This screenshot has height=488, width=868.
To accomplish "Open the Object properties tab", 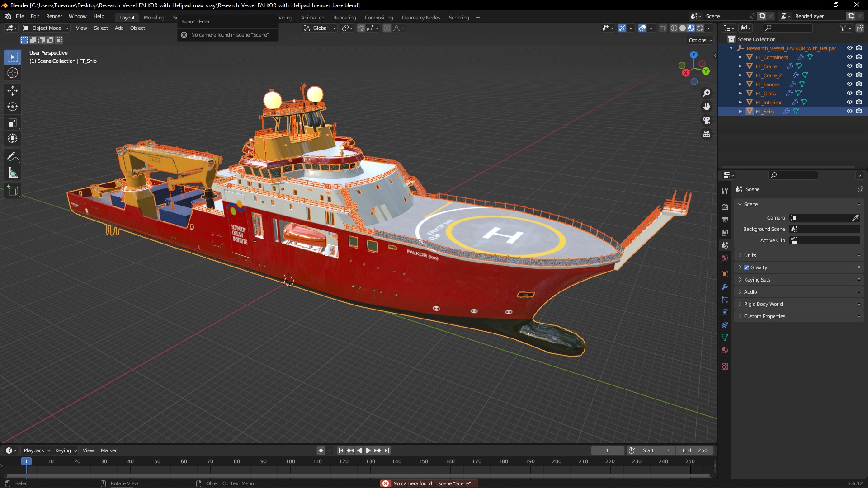I will tap(725, 274).
